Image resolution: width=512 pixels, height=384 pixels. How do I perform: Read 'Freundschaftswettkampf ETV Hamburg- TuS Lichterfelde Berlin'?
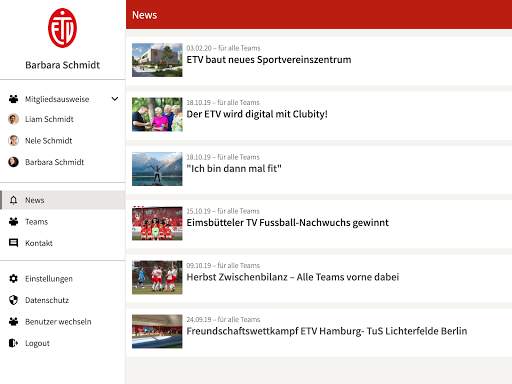pyautogui.click(x=327, y=331)
